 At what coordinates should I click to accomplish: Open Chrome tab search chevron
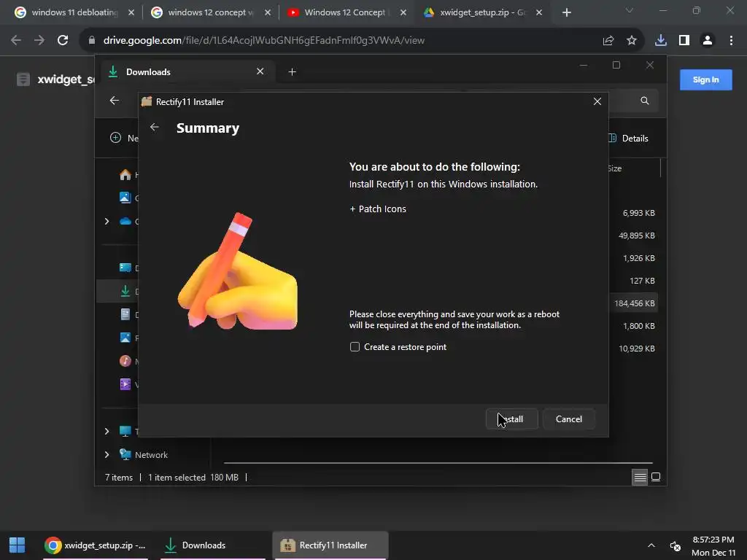pyautogui.click(x=629, y=10)
